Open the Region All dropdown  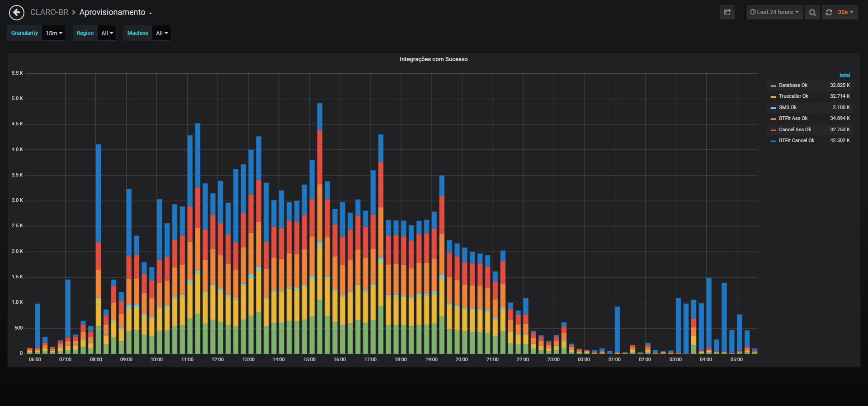coord(107,33)
